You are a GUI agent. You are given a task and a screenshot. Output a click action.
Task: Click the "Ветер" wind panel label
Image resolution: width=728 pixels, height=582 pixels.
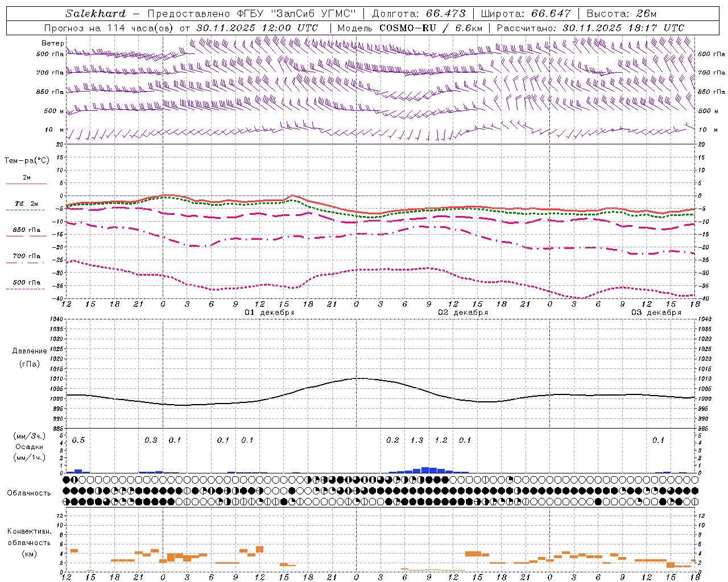(x=52, y=43)
